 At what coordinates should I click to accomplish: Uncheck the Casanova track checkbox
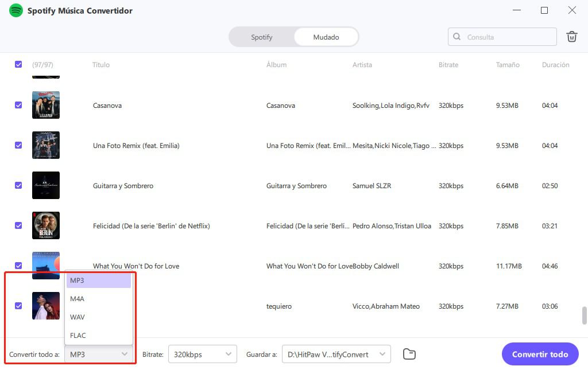[18, 106]
